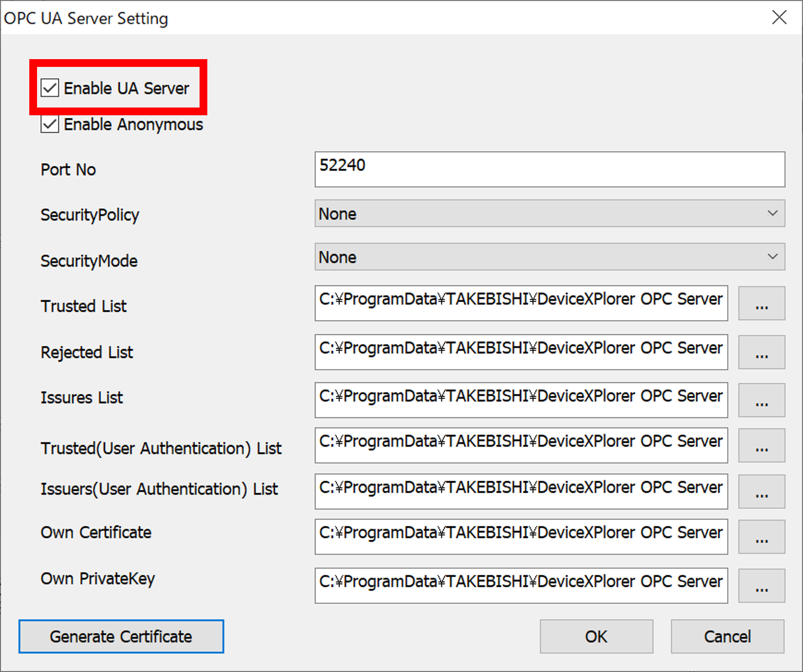
Task: Browse the Trusted(User Authentication) List location
Action: 761,446
